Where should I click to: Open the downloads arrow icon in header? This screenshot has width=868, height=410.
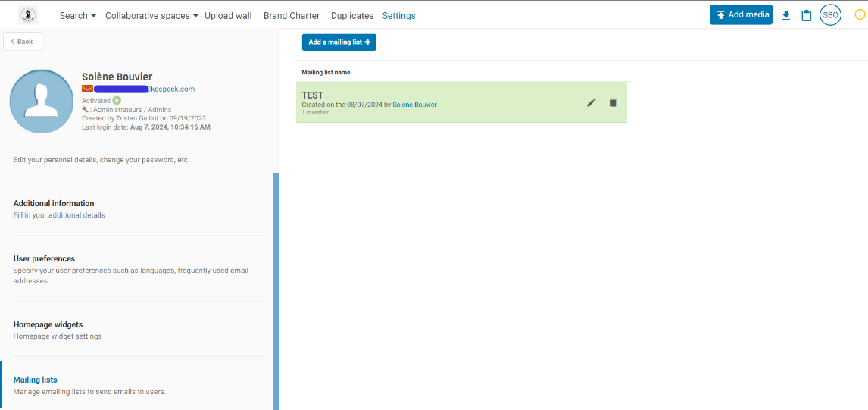point(785,15)
